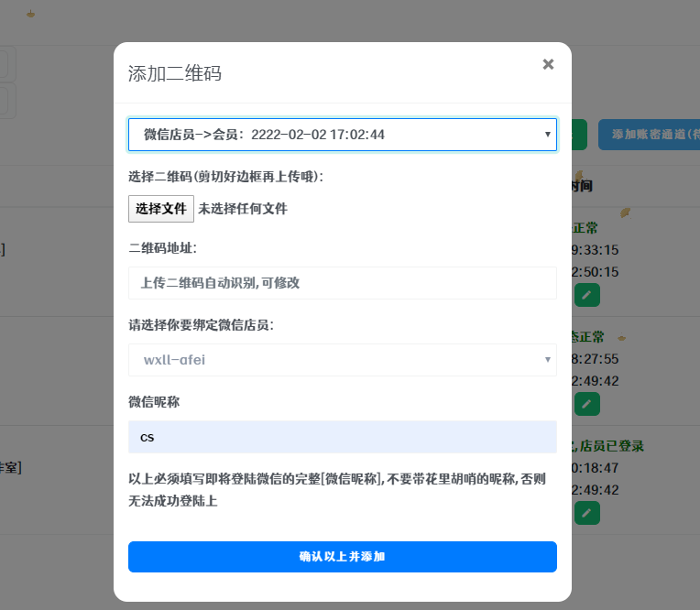Click the 店员已登录 status text
This screenshot has width=700, height=610.
click(612, 446)
